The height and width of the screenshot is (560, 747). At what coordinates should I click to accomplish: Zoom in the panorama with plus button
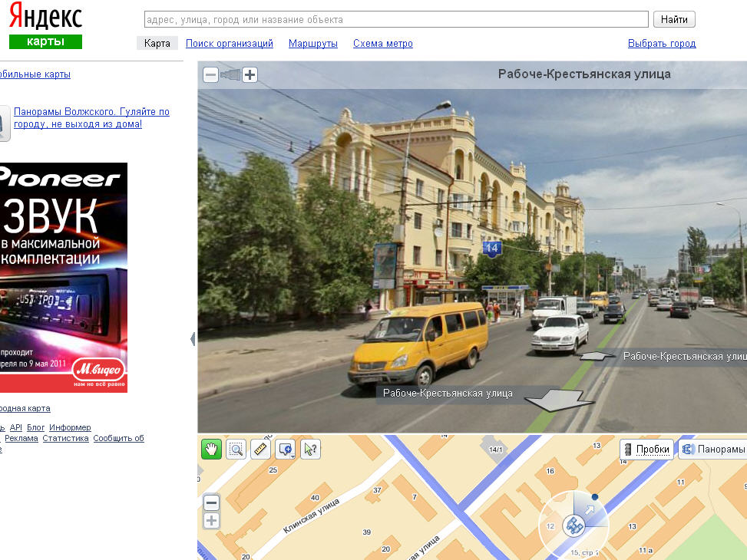[x=250, y=74]
